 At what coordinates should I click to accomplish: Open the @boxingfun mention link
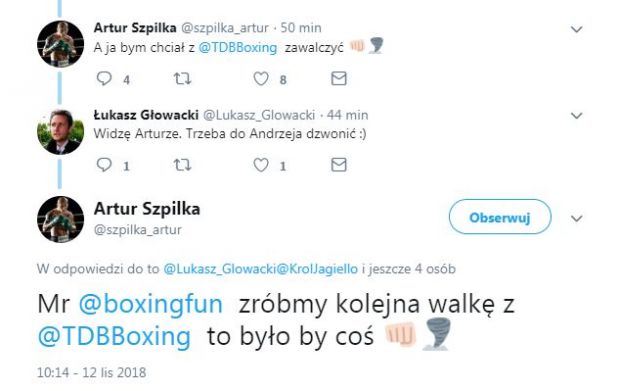[151, 304]
